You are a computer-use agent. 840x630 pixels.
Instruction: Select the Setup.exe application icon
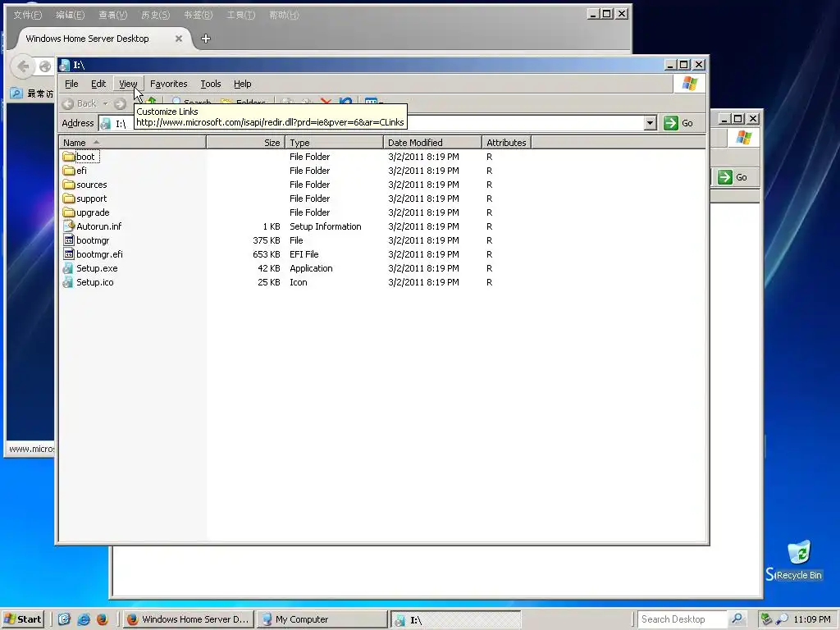tap(68, 268)
